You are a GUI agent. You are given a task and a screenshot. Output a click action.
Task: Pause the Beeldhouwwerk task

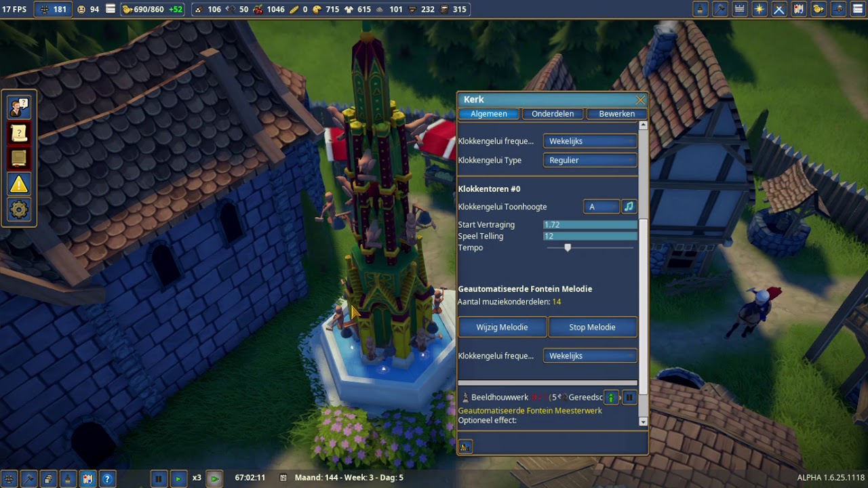tap(629, 398)
